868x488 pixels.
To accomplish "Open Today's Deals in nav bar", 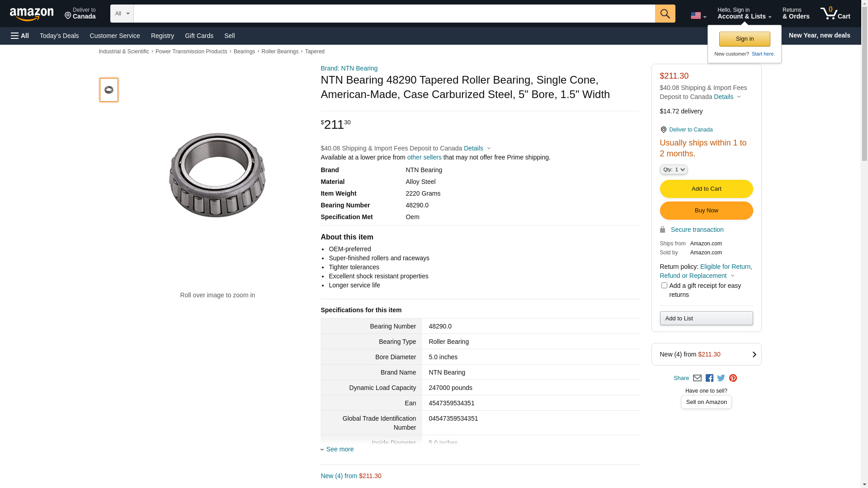I will [x=59, y=36].
